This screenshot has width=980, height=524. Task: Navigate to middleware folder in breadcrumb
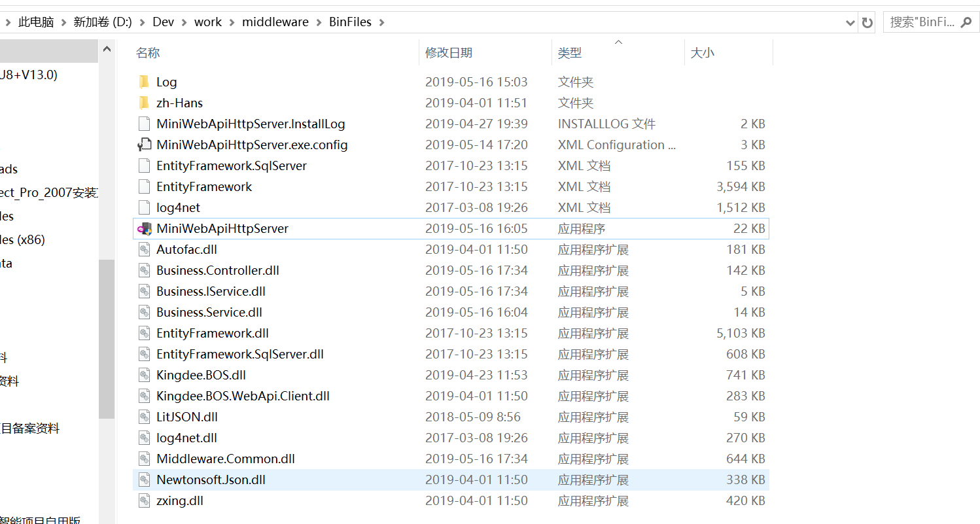point(275,22)
